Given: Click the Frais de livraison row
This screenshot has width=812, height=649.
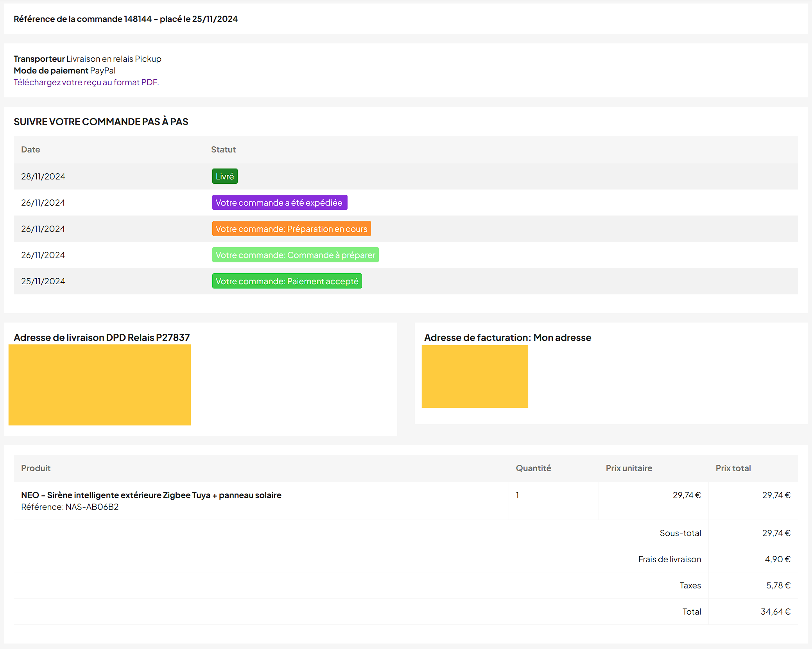Looking at the screenshot, I should (x=669, y=559).
